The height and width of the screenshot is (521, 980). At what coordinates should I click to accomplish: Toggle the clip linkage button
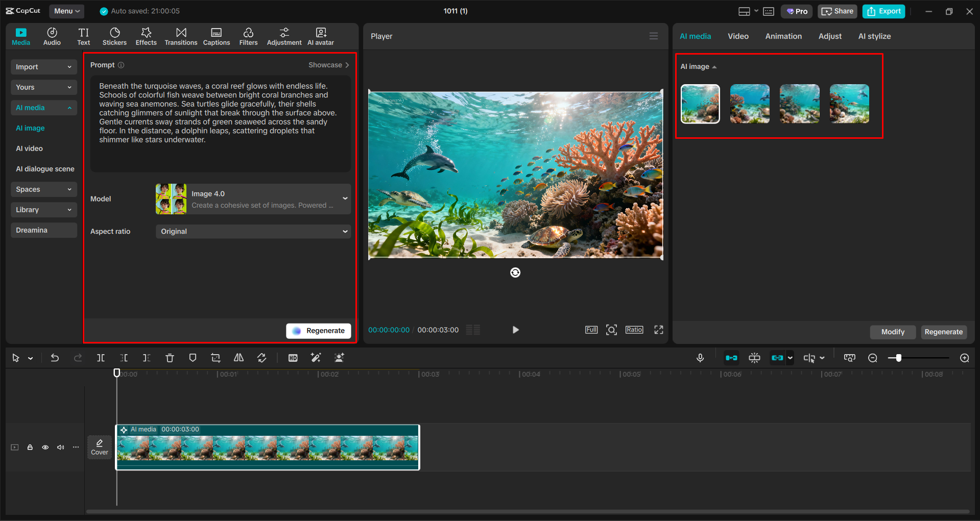(777, 358)
